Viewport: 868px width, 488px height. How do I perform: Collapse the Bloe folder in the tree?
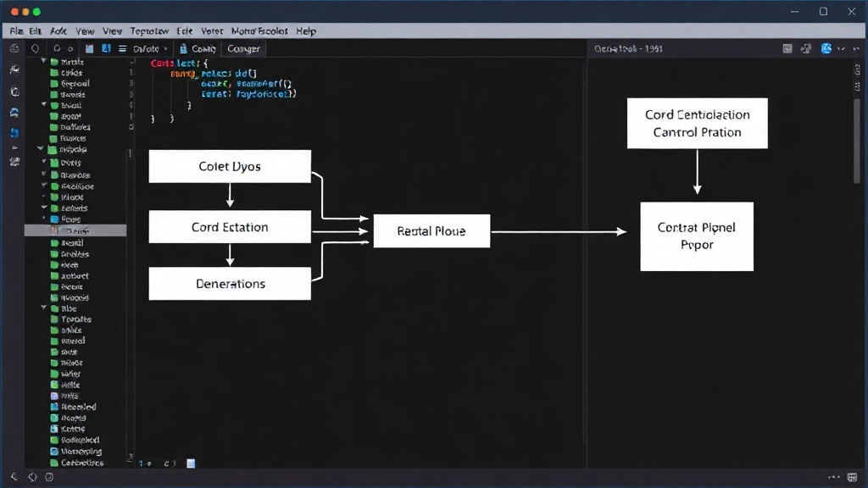coord(44,308)
